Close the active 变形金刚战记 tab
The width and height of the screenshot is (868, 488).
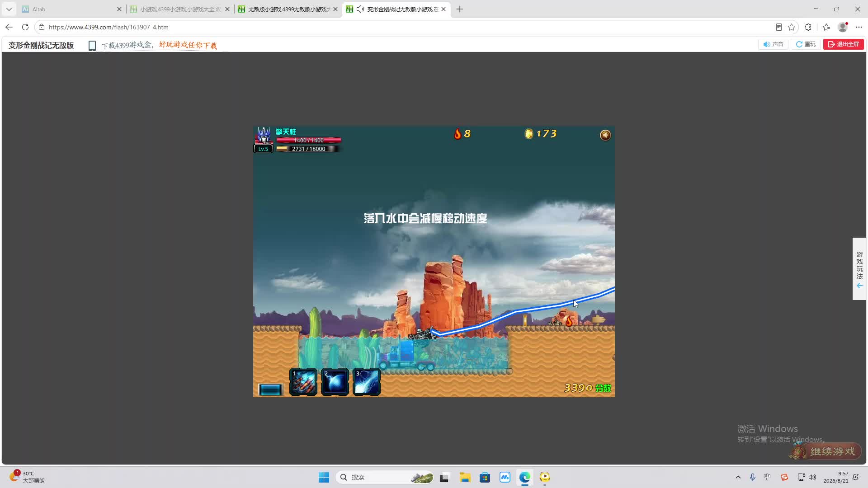point(443,9)
